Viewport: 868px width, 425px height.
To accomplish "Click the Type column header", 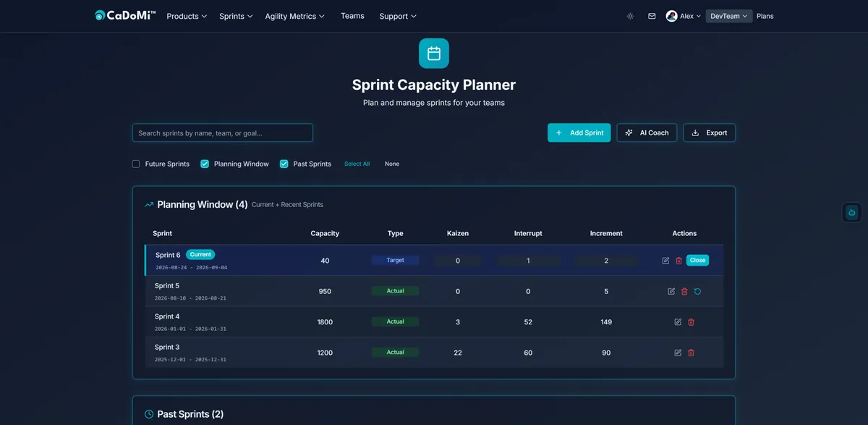I will [x=395, y=233].
